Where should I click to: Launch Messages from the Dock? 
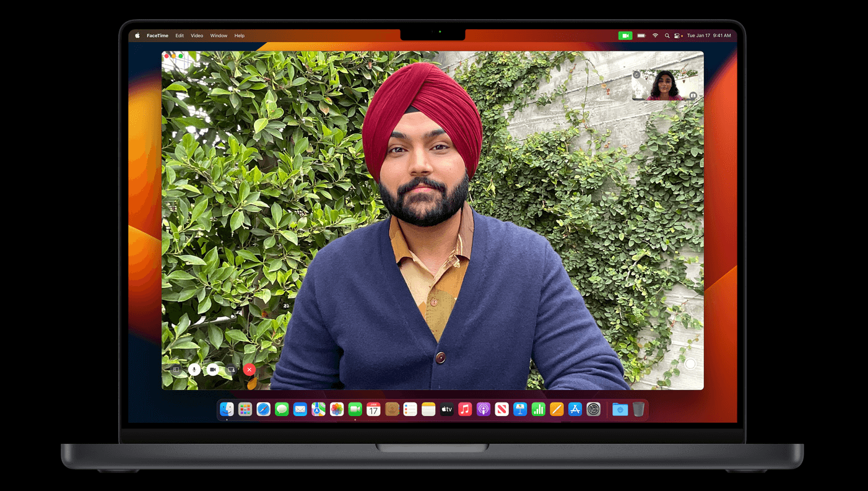point(282,409)
